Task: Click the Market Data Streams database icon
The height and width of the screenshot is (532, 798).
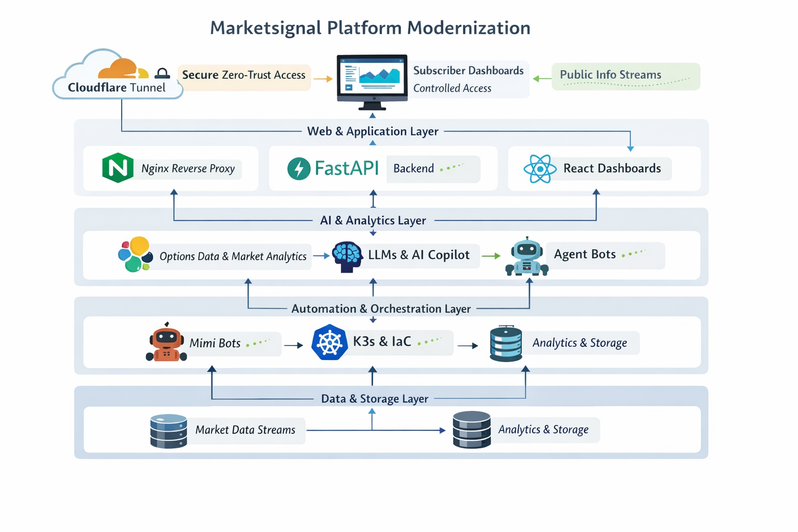Action: pos(168,431)
